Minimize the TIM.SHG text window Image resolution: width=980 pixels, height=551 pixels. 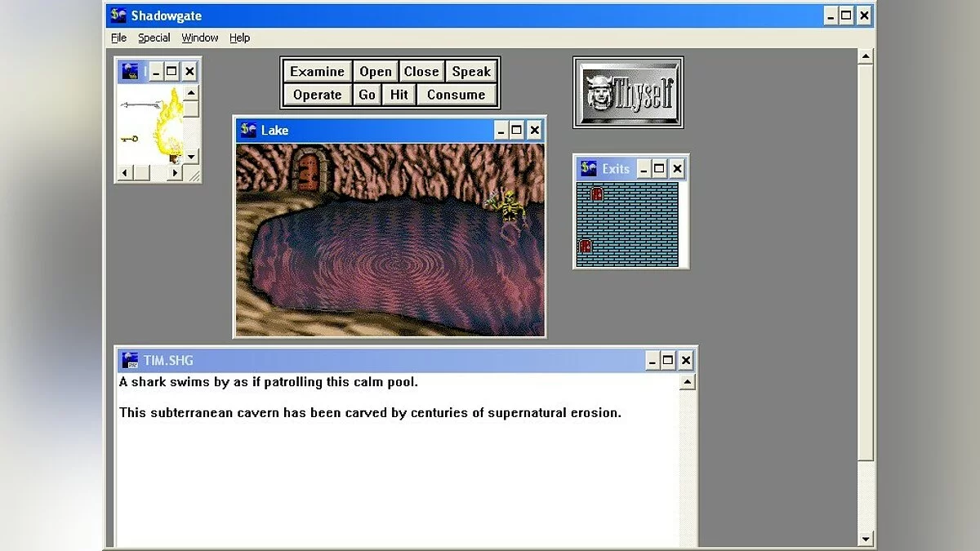coord(652,360)
